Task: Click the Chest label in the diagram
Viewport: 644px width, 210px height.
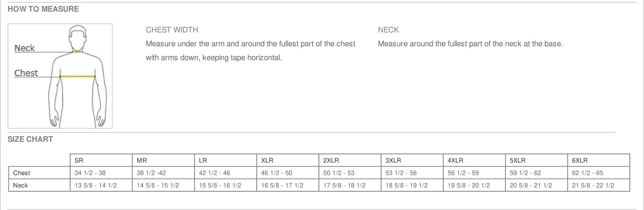Action: pyautogui.click(x=26, y=73)
